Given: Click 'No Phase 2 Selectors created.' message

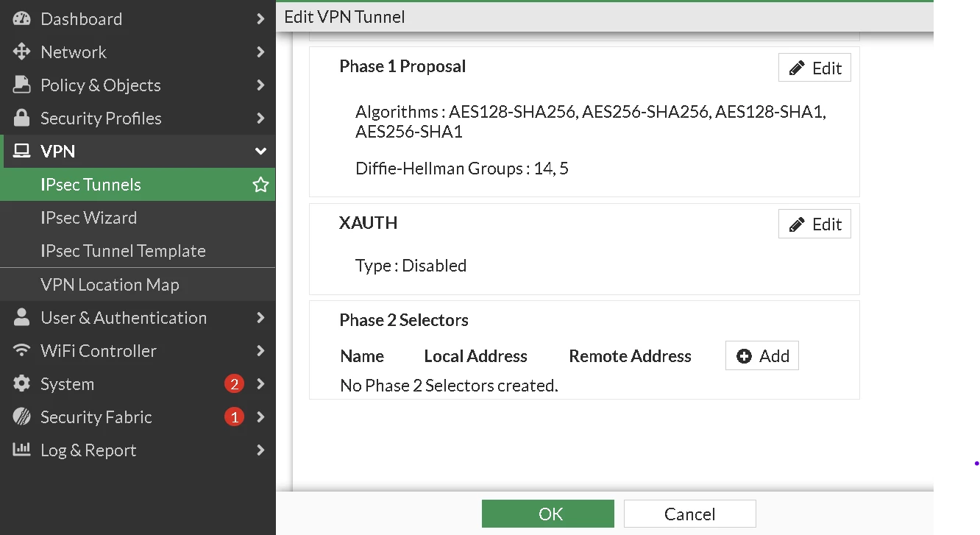Looking at the screenshot, I should tap(450, 386).
